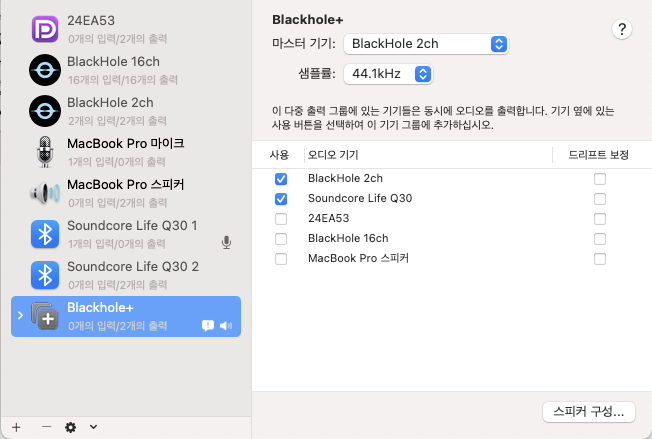Click the 오디오 기기 column header
Viewport: 652px width, 439px height.
pos(333,155)
